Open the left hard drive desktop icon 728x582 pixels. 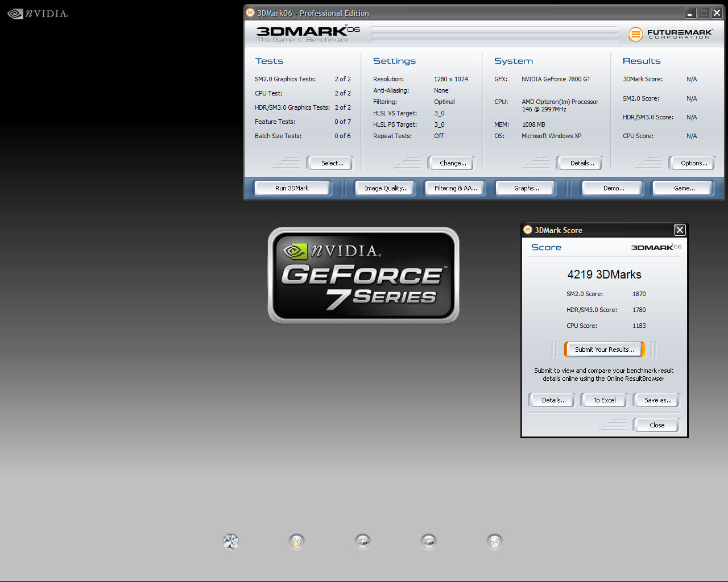tap(363, 542)
